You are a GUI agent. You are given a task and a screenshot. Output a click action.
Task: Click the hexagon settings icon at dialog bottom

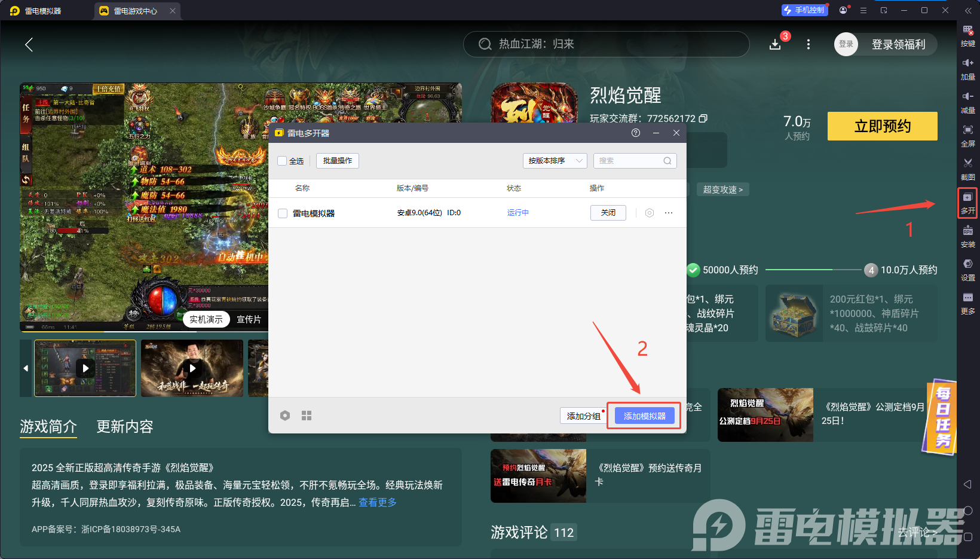(x=285, y=416)
